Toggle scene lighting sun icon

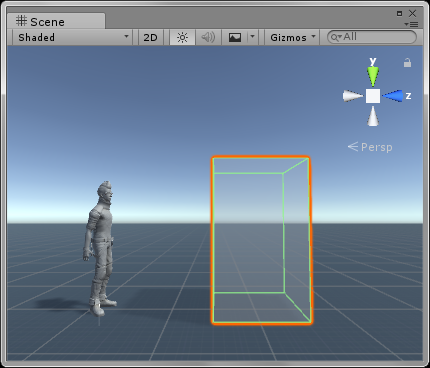coord(182,37)
